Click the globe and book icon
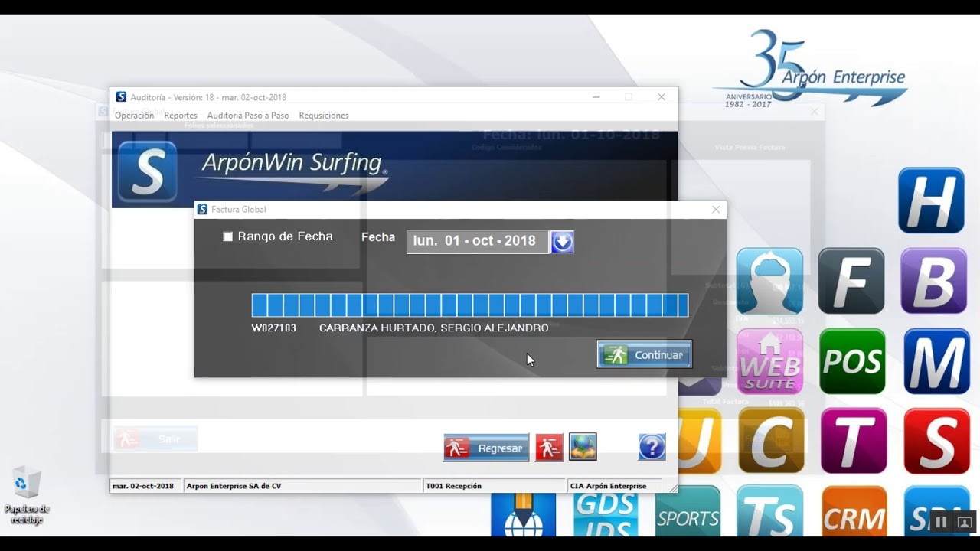This screenshot has width=980, height=551. 583,447
